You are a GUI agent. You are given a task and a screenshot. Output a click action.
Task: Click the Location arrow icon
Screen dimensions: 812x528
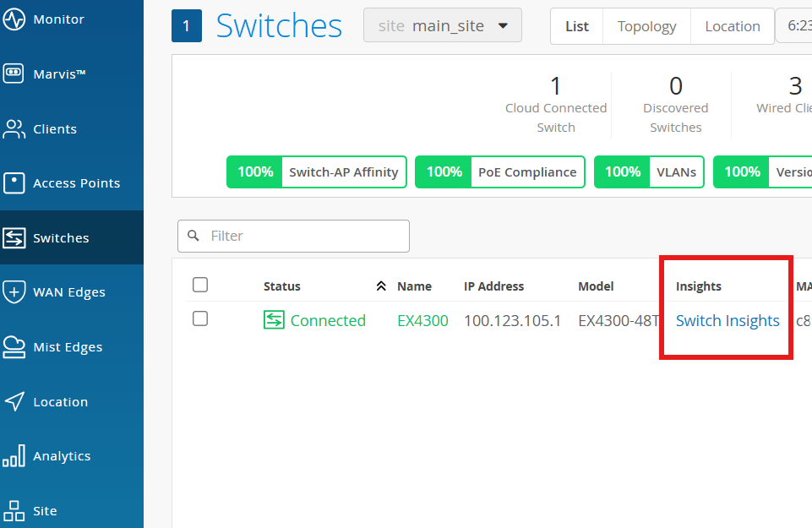click(14, 402)
